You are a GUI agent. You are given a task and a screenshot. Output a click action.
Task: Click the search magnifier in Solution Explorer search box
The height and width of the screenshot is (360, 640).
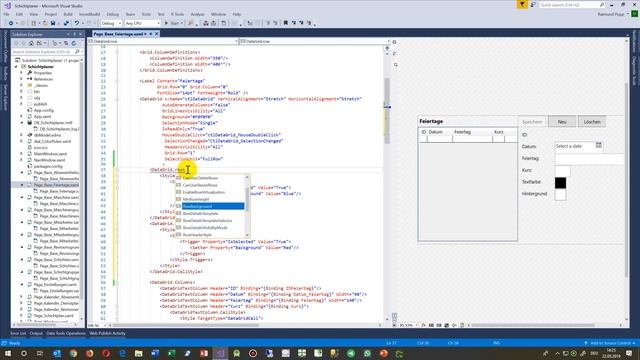[x=77, y=52]
